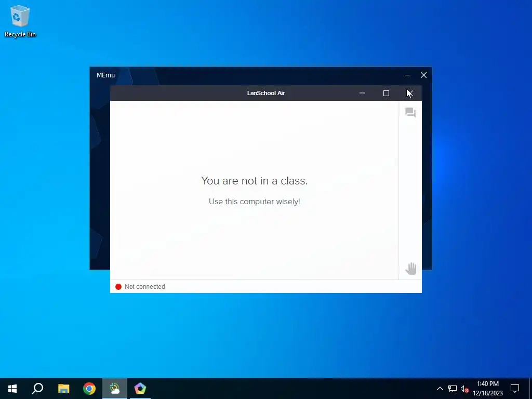Open the taskbar clock and date
The width and height of the screenshot is (532, 399).
click(488, 389)
